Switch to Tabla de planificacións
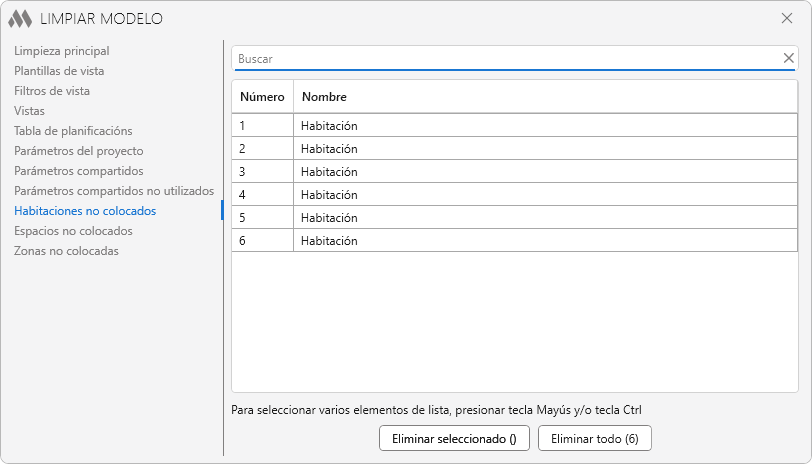Viewport: 812px width, 464px height. 73,131
